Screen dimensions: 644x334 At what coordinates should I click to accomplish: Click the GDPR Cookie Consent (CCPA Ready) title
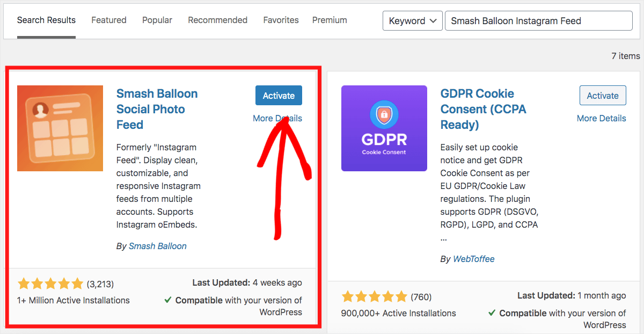coord(484,109)
